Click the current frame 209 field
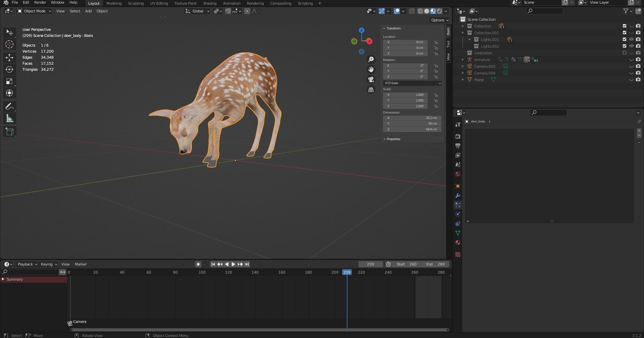The width and height of the screenshot is (644, 338). click(x=370, y=264)
